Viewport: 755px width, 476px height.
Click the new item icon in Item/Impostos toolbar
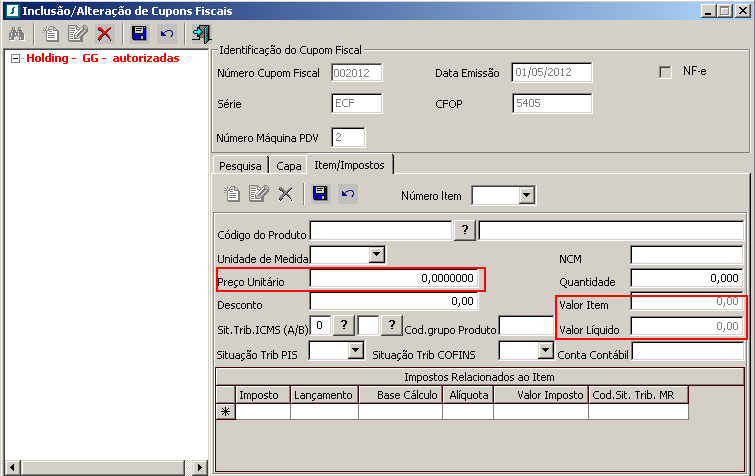pos(232,193)
